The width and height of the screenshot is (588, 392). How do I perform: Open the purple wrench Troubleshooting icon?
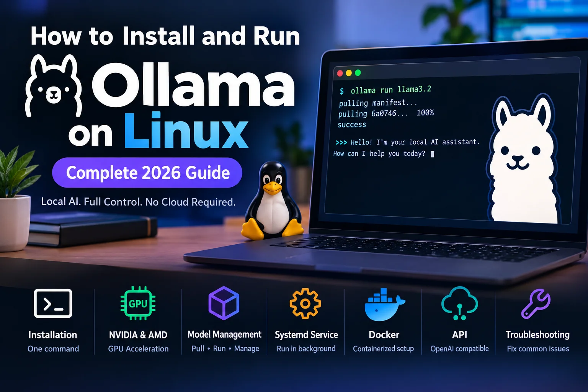pos(536,304)
